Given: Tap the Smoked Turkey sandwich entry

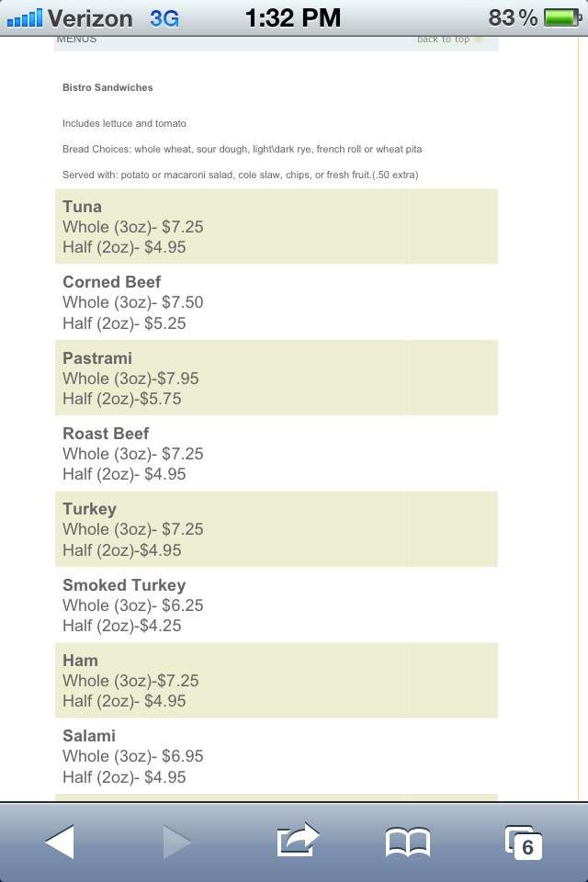Looking at the screenshot, I should (276, 605).
